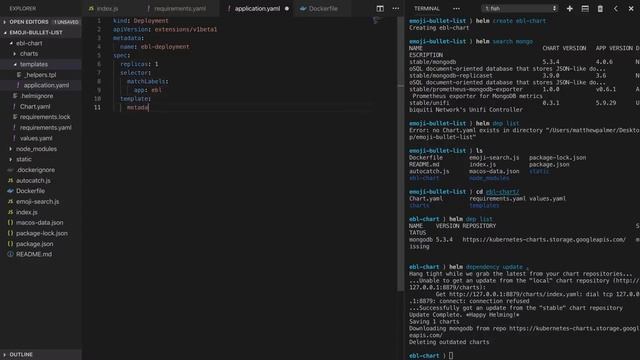The image size is (640, 360).
Task: Close the terminal panel
Action: tap(631, 9)
